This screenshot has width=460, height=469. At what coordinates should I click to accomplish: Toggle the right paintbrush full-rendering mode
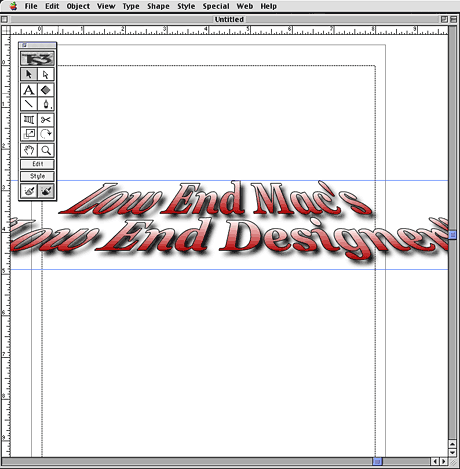tap(46, 191)
